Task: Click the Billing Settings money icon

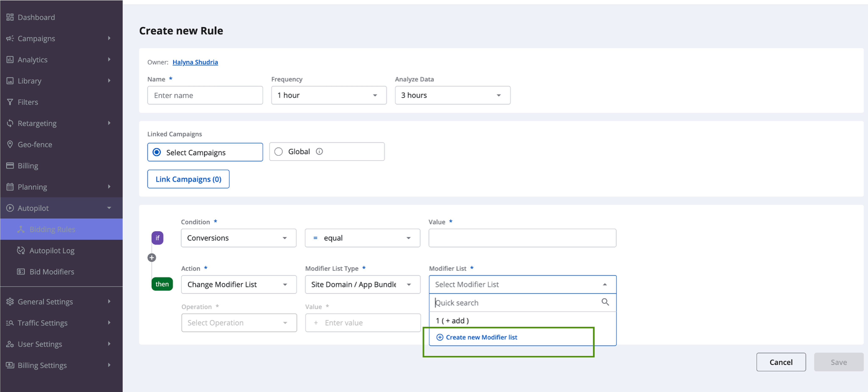Action: 10,365
